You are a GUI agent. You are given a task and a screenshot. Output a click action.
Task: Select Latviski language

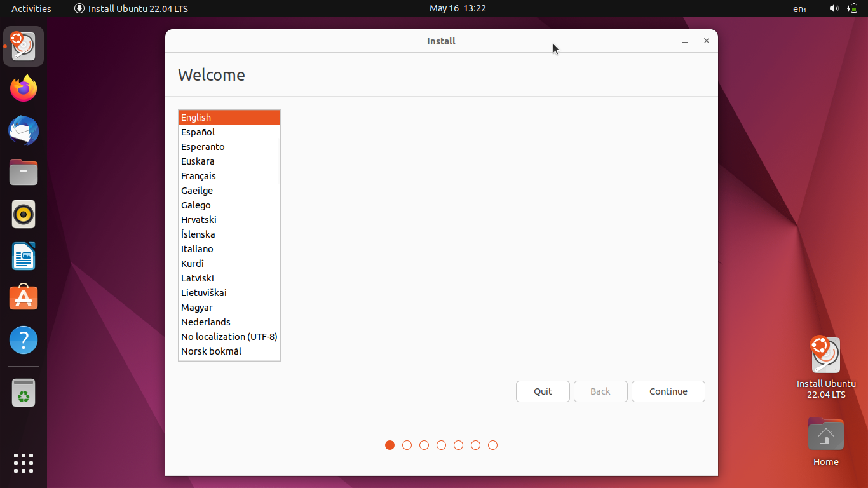tap(229, 278)
